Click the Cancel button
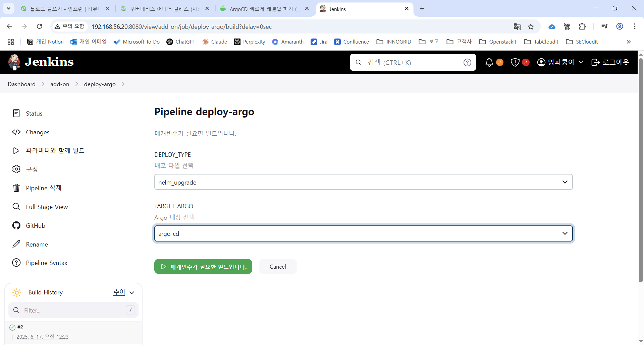The height and width of the screenshot is (345, 644). pyautogui.click(x=278, y=267)
